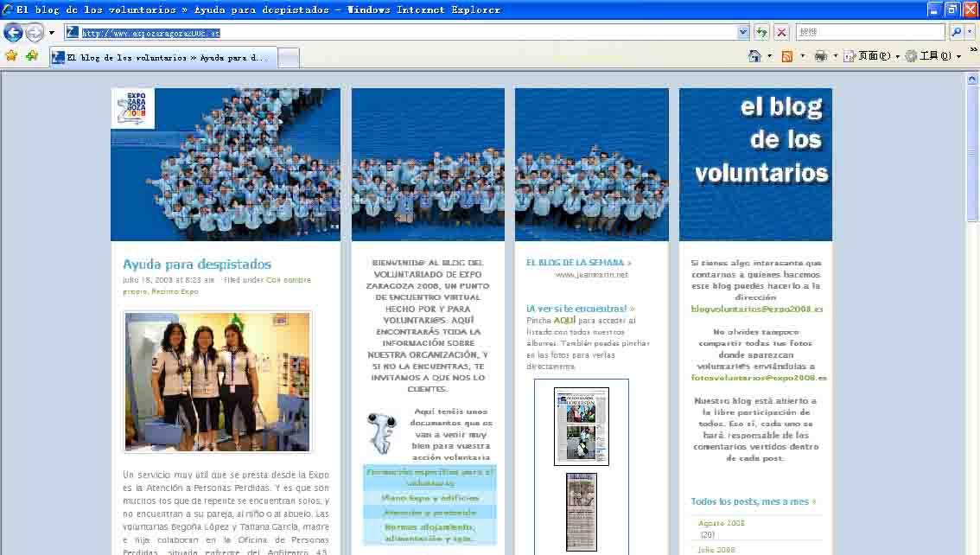Email blogvoluntarios@expo2008.es link
The width and height of the screenshot is (980, 555).
pyautogui.click(x=756, y=309)
